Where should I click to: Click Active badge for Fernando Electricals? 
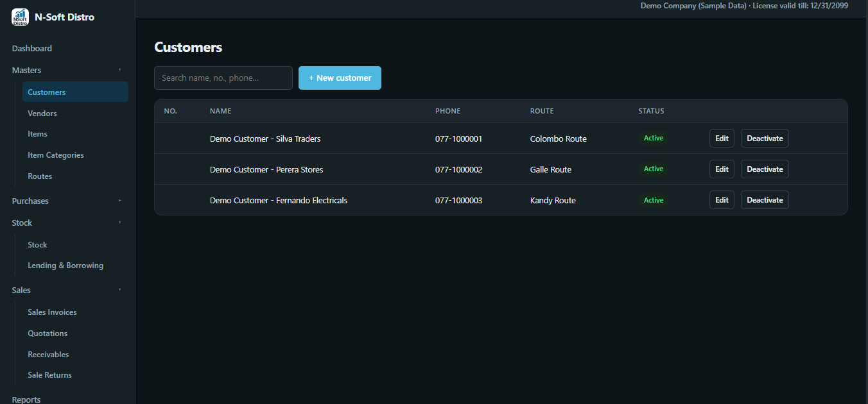coord(654,200)
